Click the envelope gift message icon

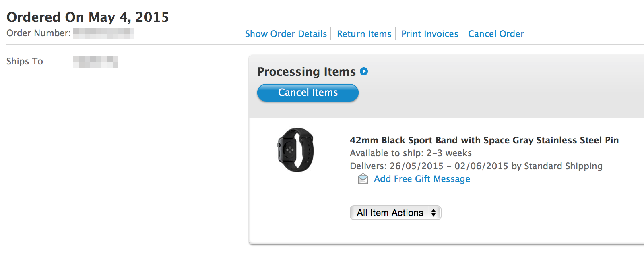[363, 179]
